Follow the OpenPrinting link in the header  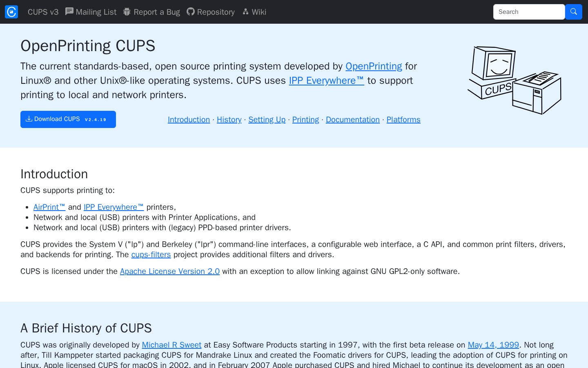[374, 66]
